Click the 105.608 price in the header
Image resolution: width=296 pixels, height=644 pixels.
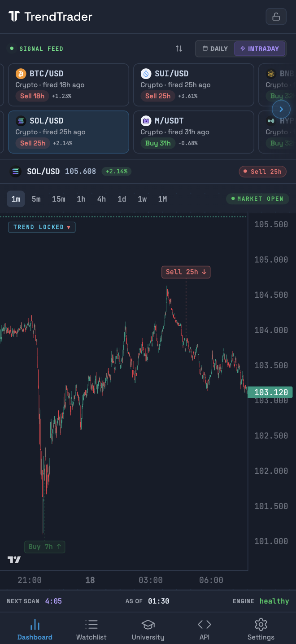click(x=81, y=172)
